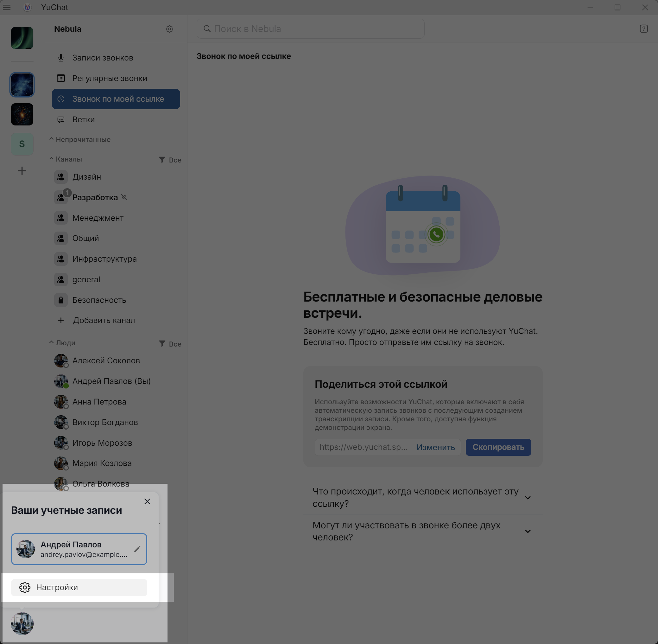Open the Менеджмент channel
The width and height of the screenshot is (658, 644).
[116, 218]
